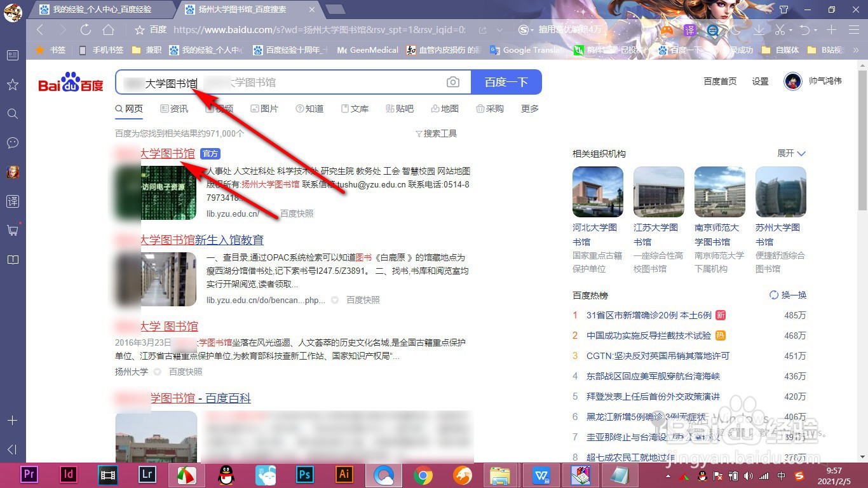Screen dimensions: 868x488
Task: Open the 兼职 bookmark folder
Action: pyautogui.click(x=147, y=50)
